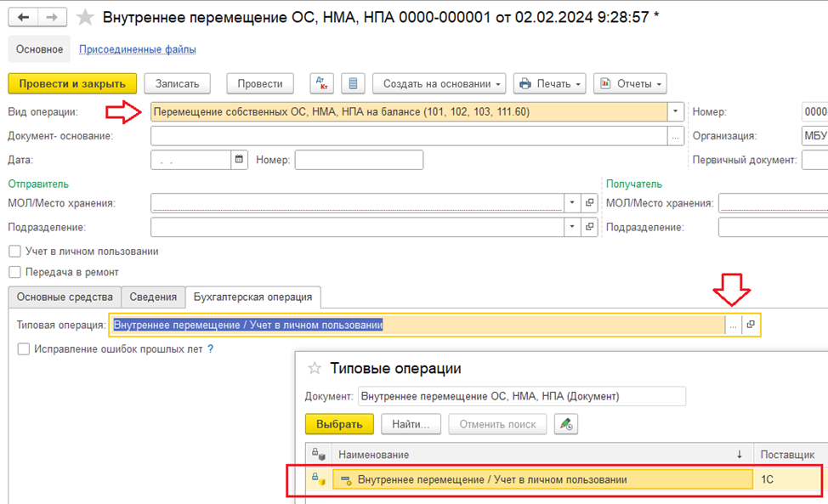Click Провести и закрыть button

click(72, 83)
